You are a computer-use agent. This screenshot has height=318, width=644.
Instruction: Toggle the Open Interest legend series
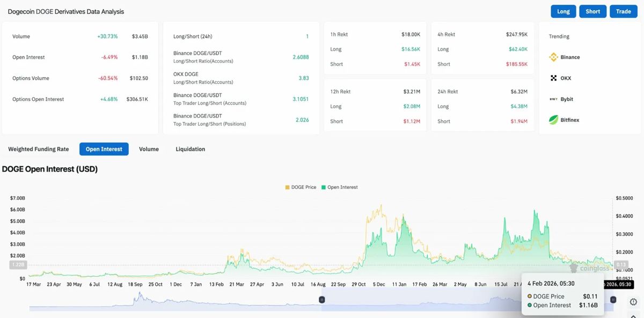tap(340, 187)
